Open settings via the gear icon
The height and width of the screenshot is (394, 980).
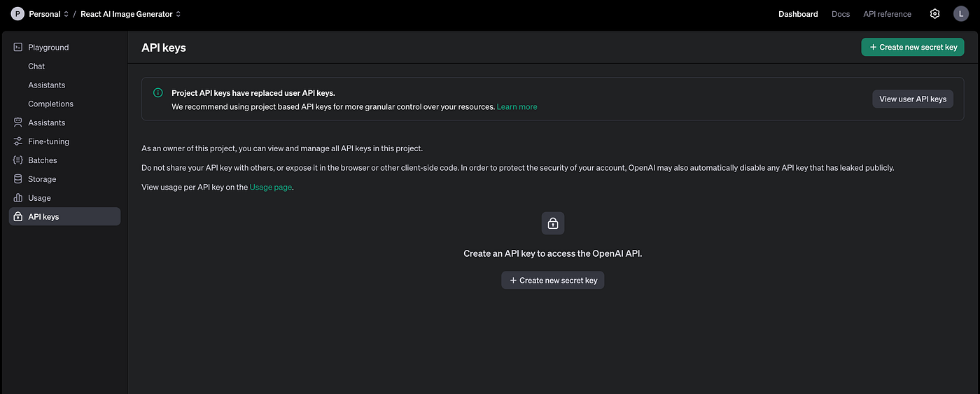click(934, 14)
